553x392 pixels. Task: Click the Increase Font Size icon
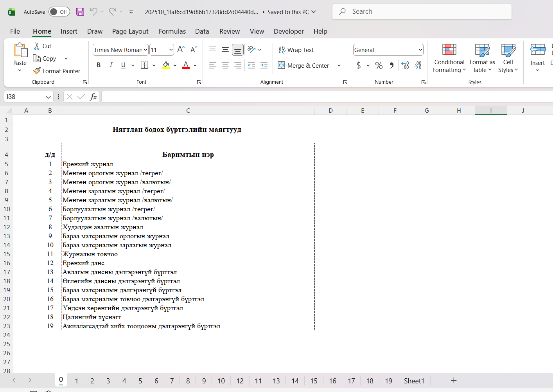coord(181,50)
